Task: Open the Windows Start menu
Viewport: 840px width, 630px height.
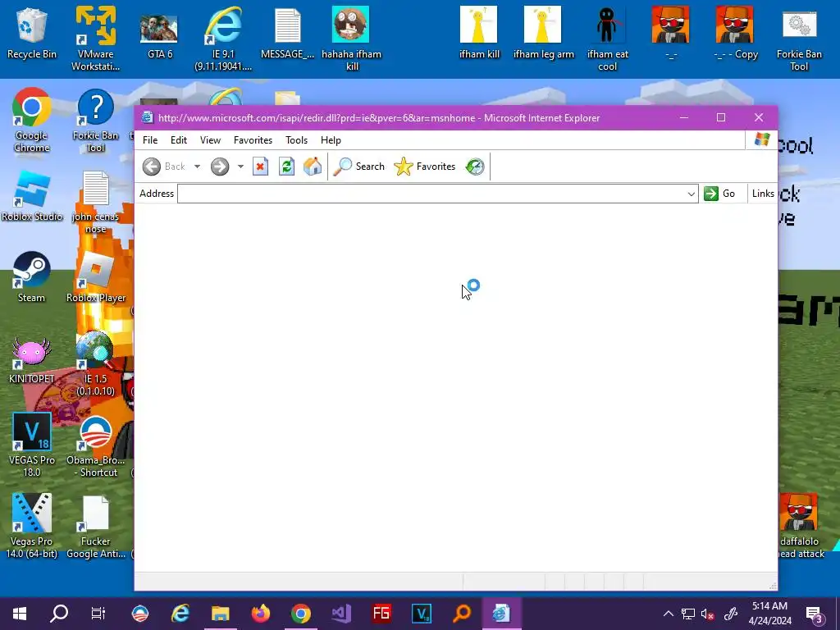Action: coord(20,614)
